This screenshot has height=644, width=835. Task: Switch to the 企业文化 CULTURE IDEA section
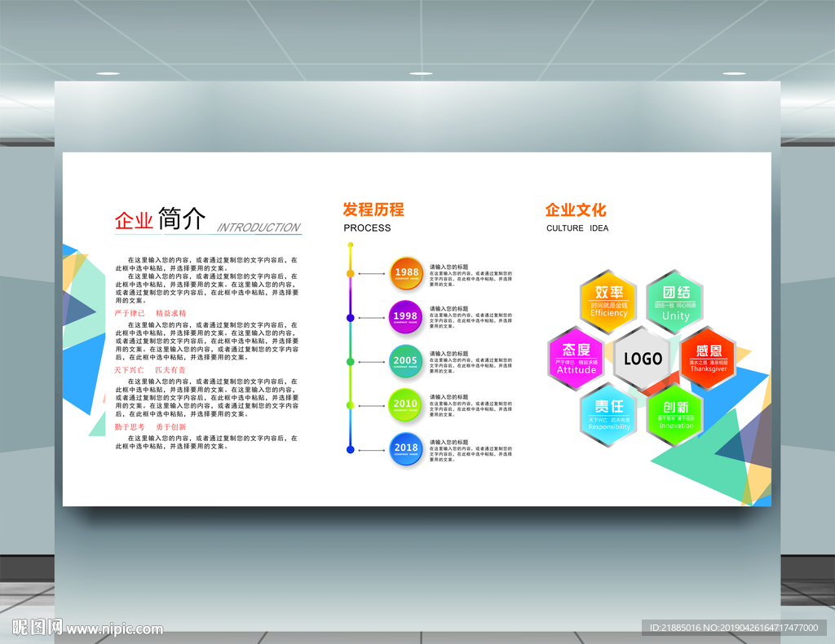pos(574,210)
